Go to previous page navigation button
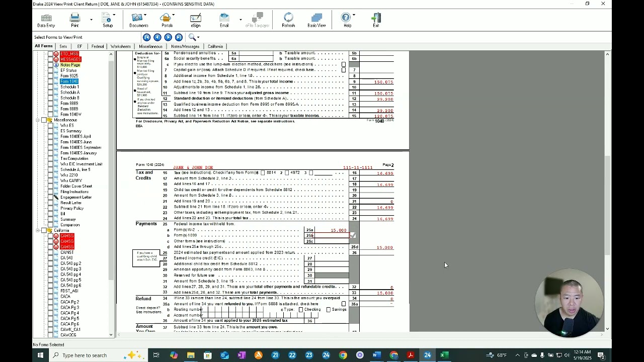The image size is (644, 362). [157, 37]
